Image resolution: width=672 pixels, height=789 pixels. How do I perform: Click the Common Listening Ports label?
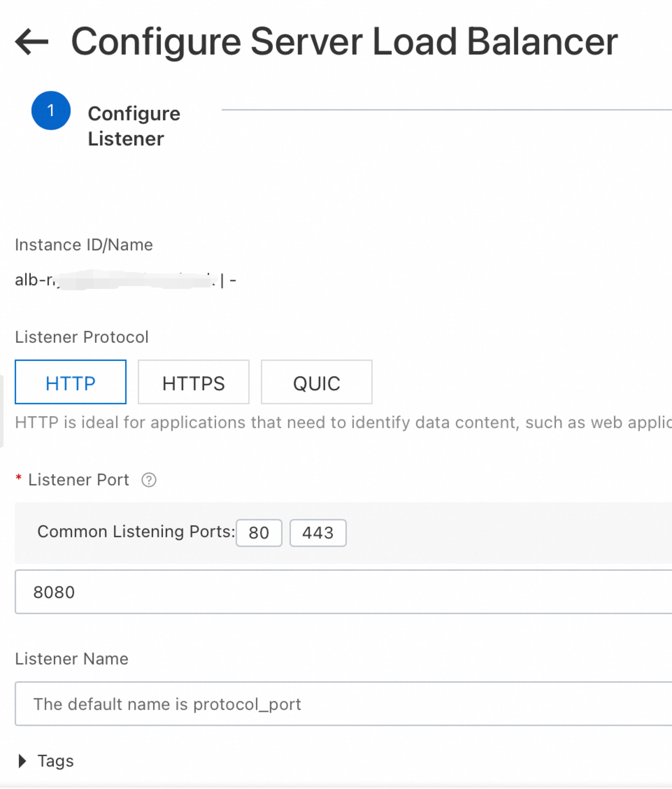(136, 531)
